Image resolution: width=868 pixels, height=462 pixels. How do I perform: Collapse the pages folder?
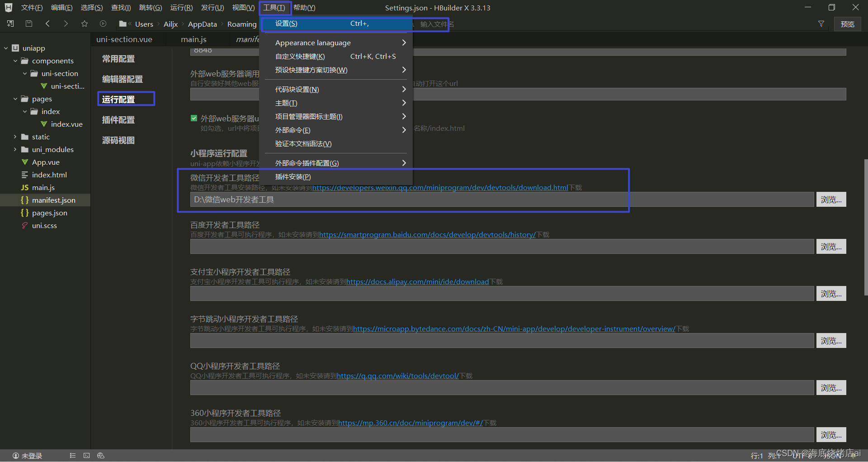(x=15, y=99)
